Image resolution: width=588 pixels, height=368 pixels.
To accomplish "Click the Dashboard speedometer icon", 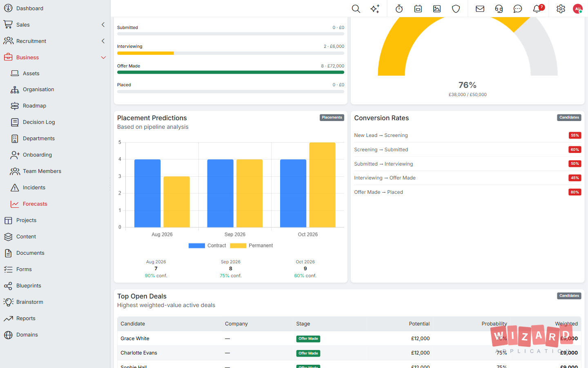I will (x=8, y=8).
